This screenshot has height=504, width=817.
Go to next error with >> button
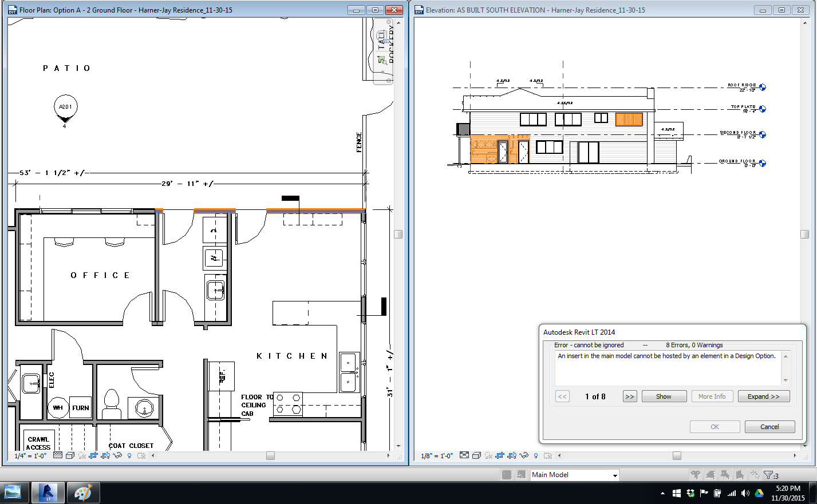pos(630,396)
